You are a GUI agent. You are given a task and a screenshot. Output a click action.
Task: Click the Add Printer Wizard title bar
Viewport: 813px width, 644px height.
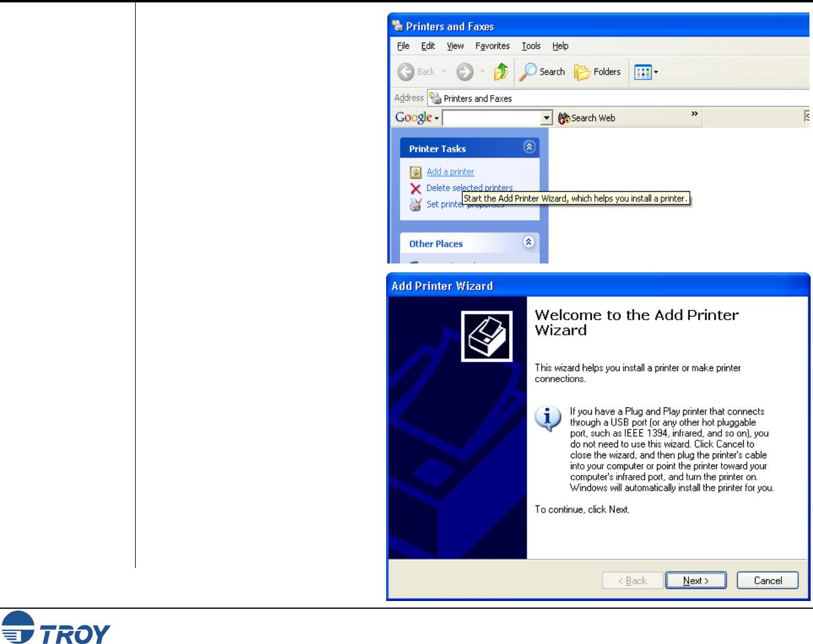point(598,286)
